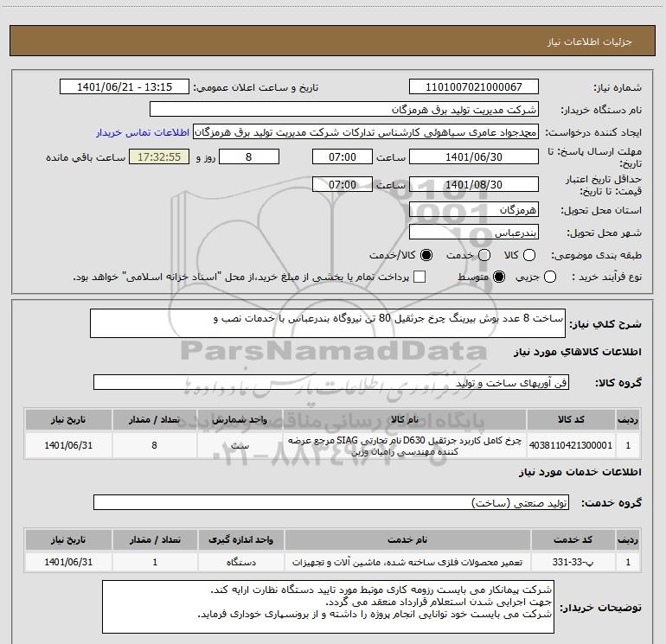Click the goods unit cell ست

(x=240, y=445)
